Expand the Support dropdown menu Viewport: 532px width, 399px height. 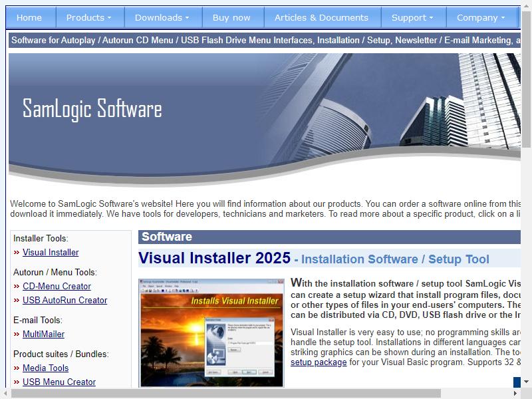tap(412, 18)
